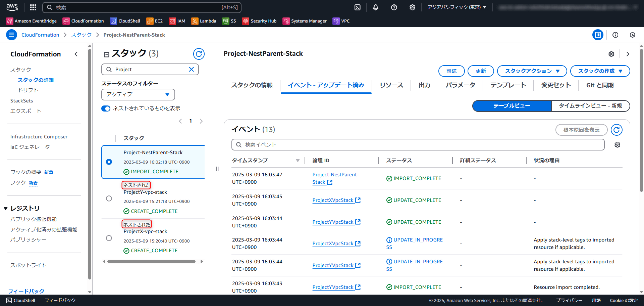Focus the top AWS search box
The image size is (644, 306).
[x=142, y=7]
